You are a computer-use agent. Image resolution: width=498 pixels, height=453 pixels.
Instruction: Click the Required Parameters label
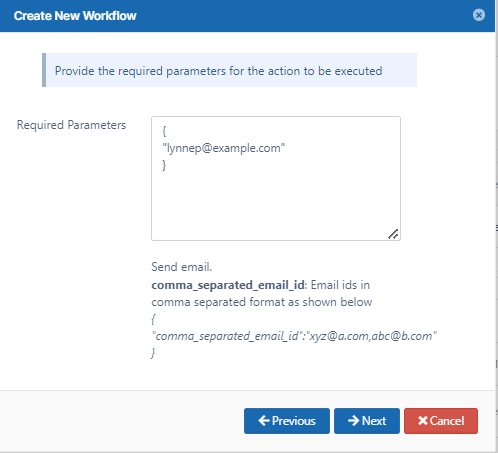pos(71,125)
